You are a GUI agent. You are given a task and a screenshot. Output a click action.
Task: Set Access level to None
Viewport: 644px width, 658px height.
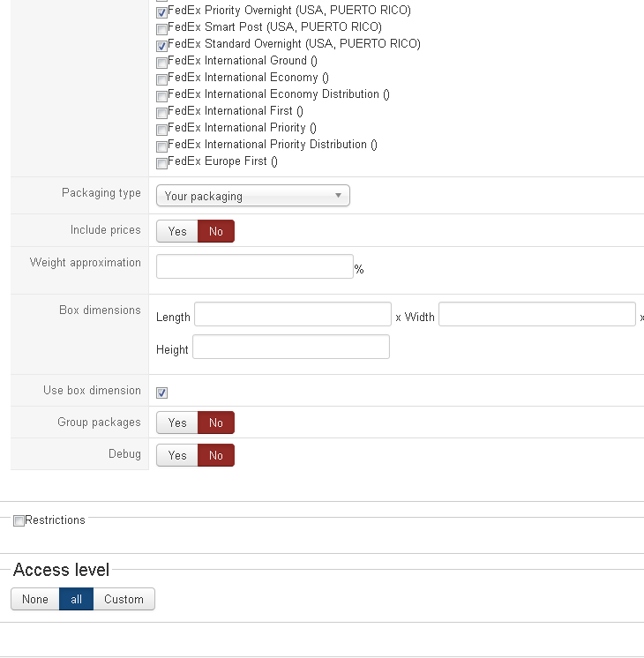point(35,600)
